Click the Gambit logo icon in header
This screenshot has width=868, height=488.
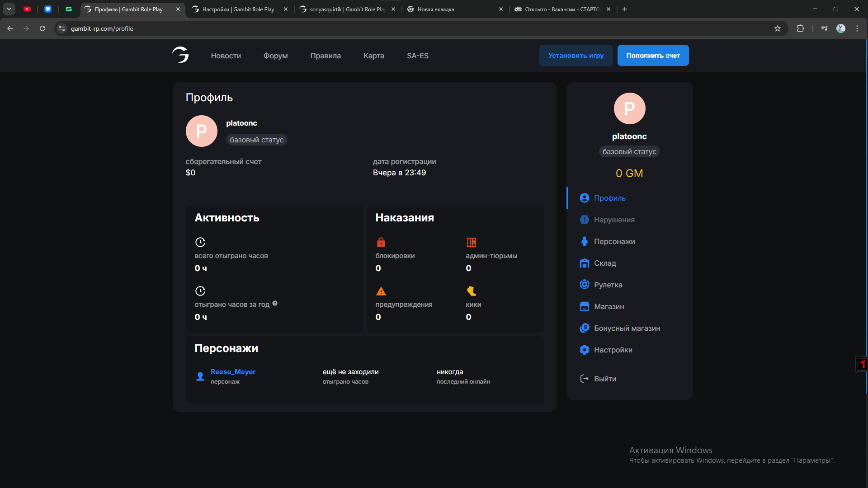[x=180, y=55]
